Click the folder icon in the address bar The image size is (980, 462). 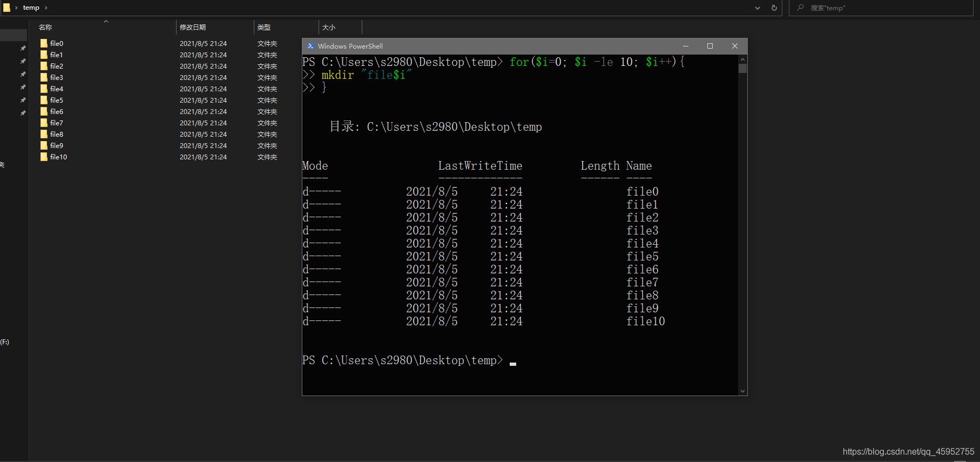pos(6,8)
